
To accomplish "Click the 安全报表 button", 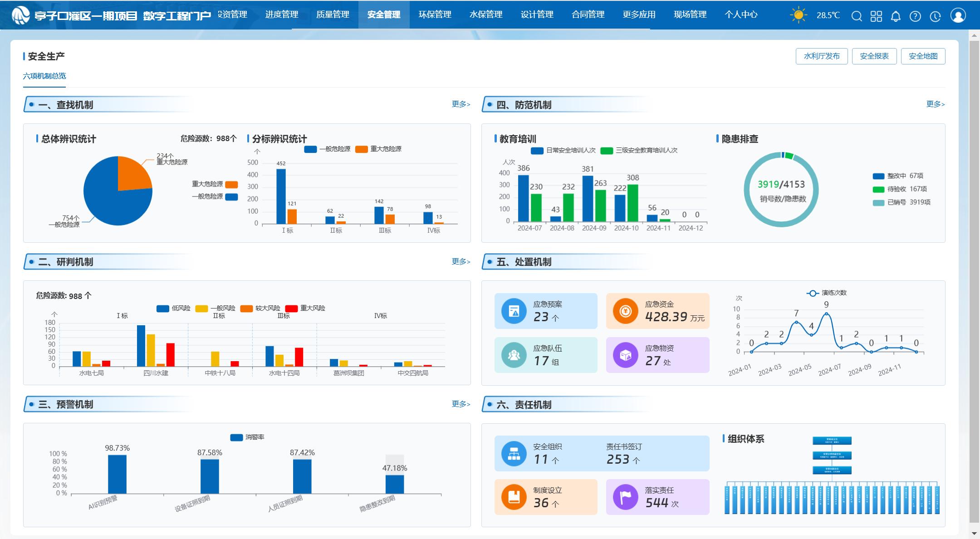I will click(874, 56).
